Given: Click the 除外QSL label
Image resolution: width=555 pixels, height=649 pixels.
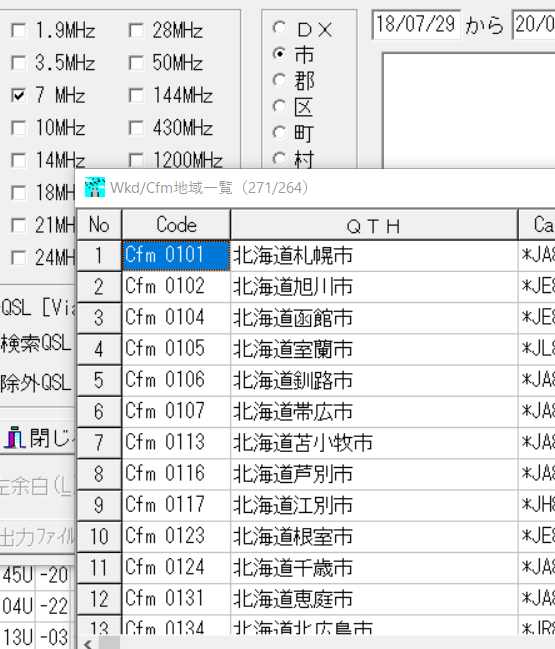Looking at the screenshot, I should coord(36,382).
